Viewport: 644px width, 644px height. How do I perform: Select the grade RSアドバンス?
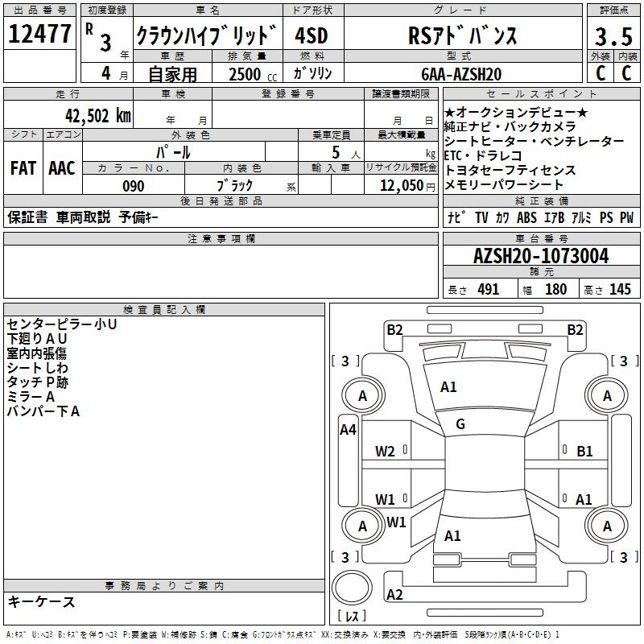(x=463, y=35)
